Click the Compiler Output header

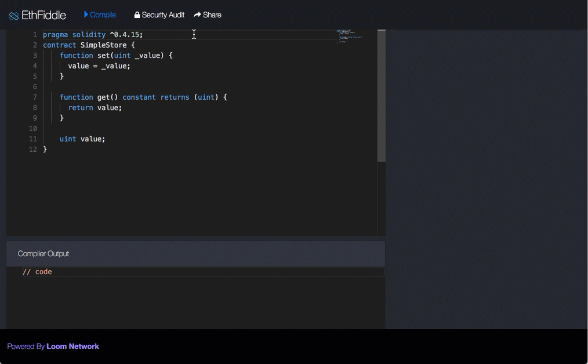pyautogui.click(x=196, y=254)
